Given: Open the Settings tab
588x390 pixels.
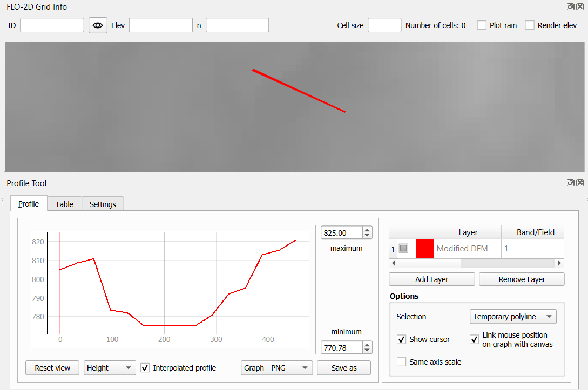Looking at the screenshot, I should [x=103, y=204].
